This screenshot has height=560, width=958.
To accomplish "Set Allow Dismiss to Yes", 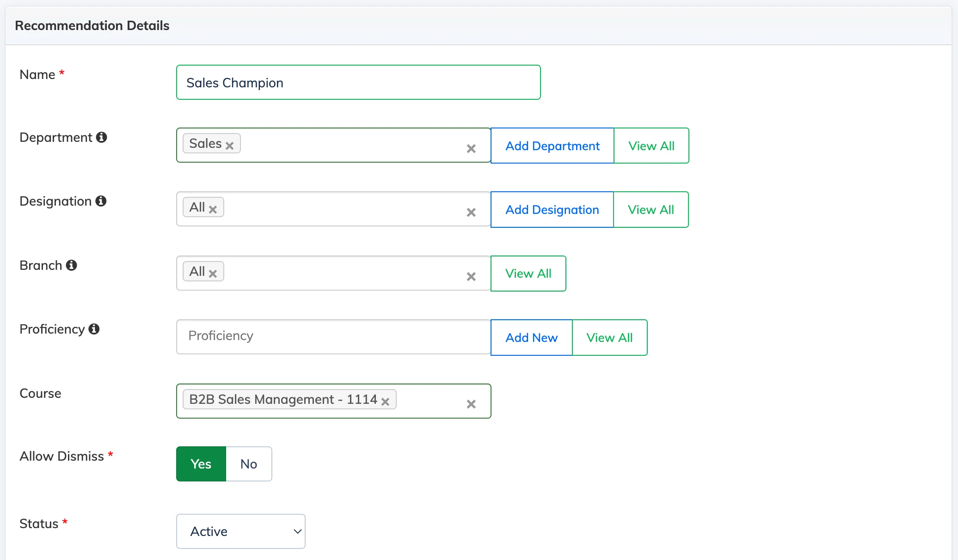I will [x=201, y=464].
